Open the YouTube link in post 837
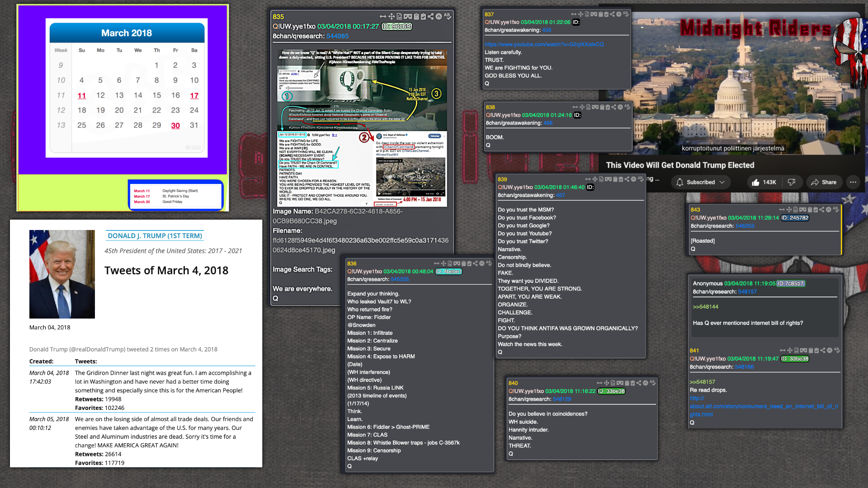Screen dimensions: 868x488 click(544, 44)
